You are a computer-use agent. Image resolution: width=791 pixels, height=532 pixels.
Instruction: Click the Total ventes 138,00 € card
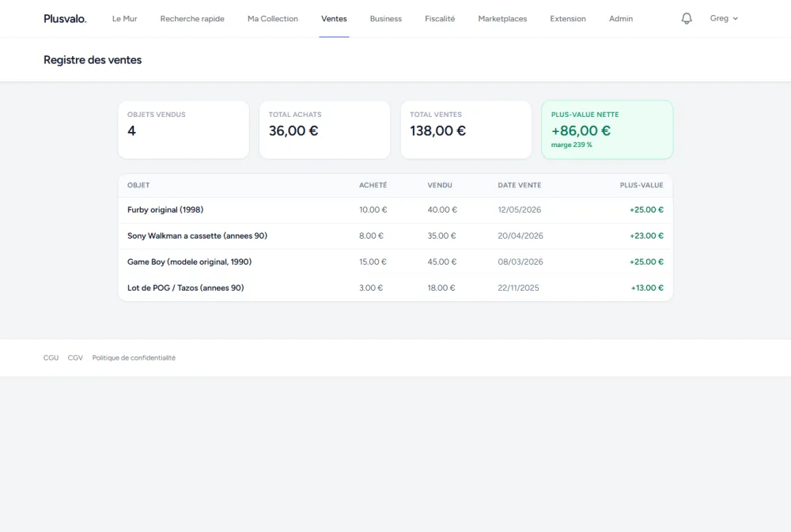point(466,130)
